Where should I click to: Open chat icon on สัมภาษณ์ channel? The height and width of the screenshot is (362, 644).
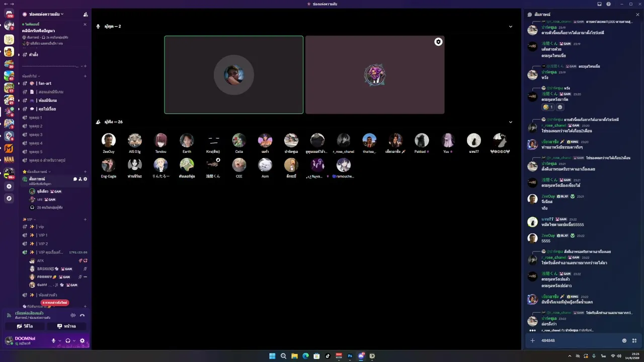pyautogui.click(x=75, y=179)
